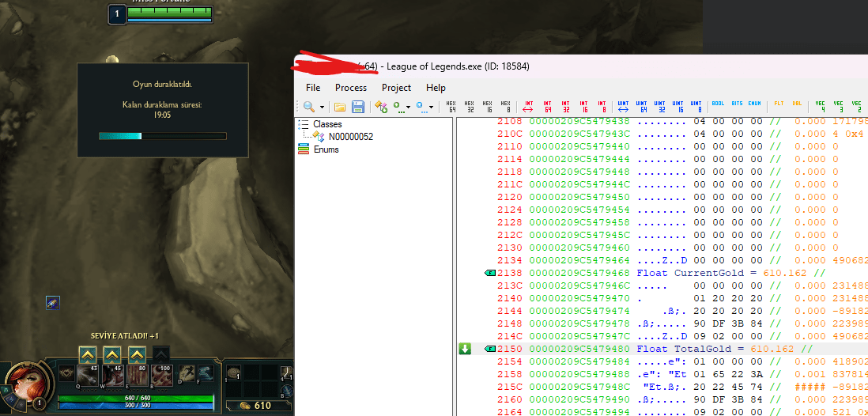868x416 pixels.
Task: Level up the Q ability arrow
Action: coord(88,354)
